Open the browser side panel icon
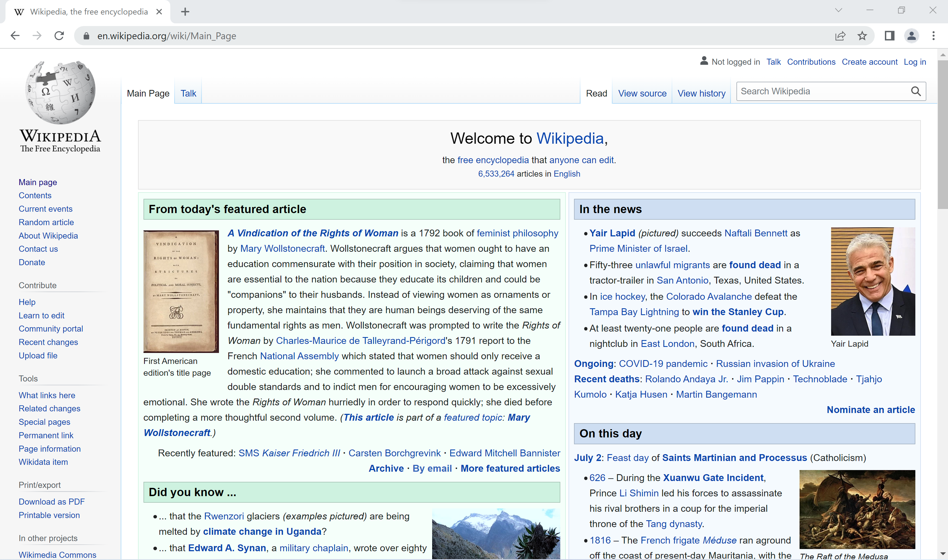This screenshot has width=948, height=560. click(x=890, y=36)
